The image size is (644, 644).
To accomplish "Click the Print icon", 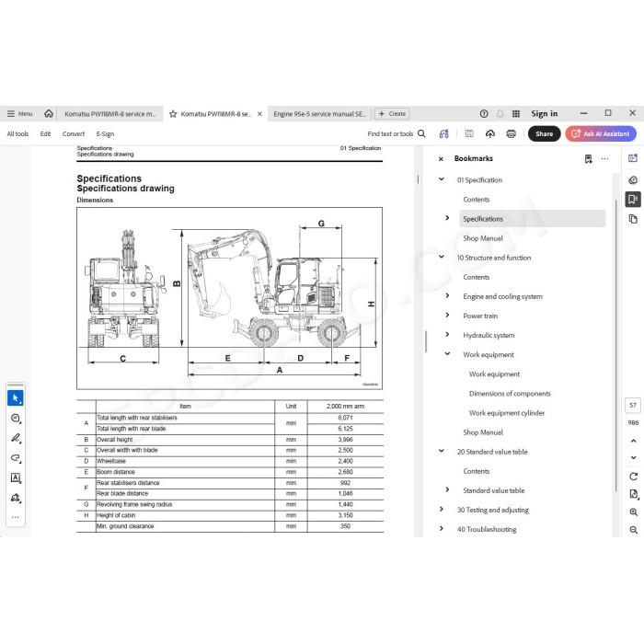I will point(511,134).
